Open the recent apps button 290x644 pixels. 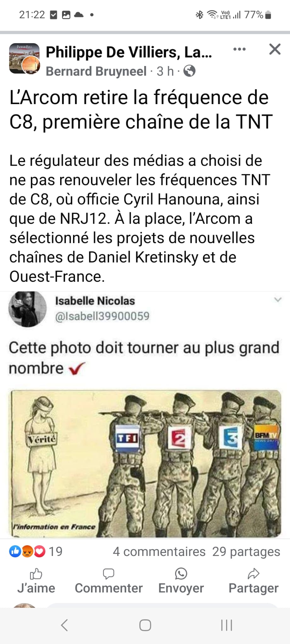point(226,625)
